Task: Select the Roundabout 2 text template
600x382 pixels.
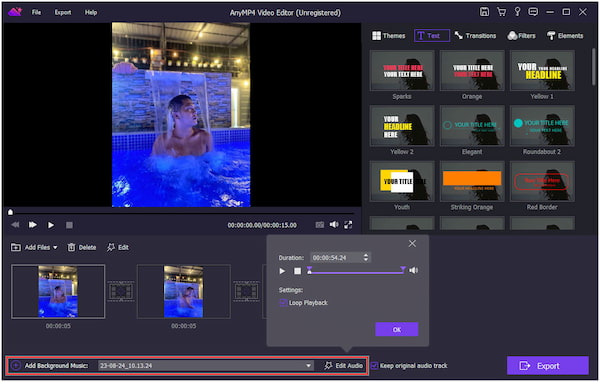Action: 542,126
